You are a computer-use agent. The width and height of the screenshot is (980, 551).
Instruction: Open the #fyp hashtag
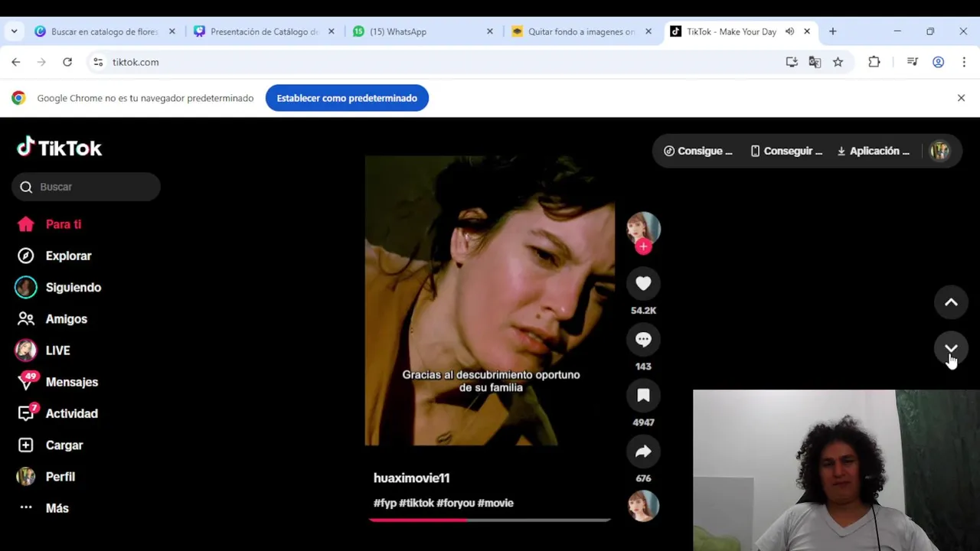385,503
